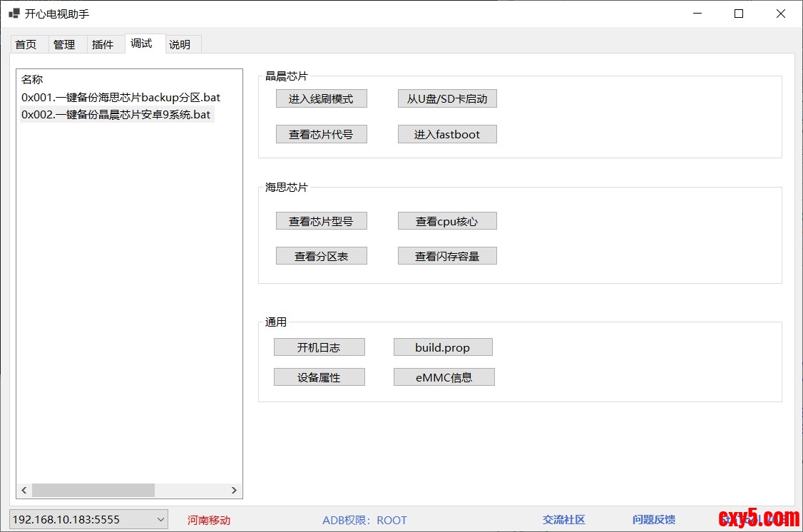
Task: Click 查看芯片代号 button
Action: [x=321, y=134]
